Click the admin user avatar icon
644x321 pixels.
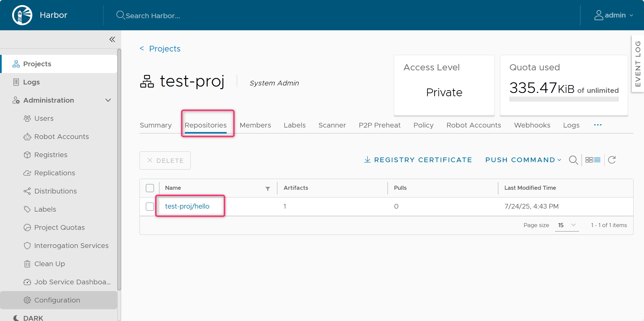599,15
